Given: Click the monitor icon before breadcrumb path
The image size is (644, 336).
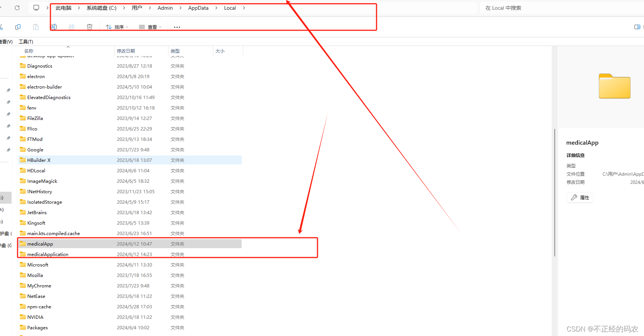Looking at the screenshot, I should (36, 8).
